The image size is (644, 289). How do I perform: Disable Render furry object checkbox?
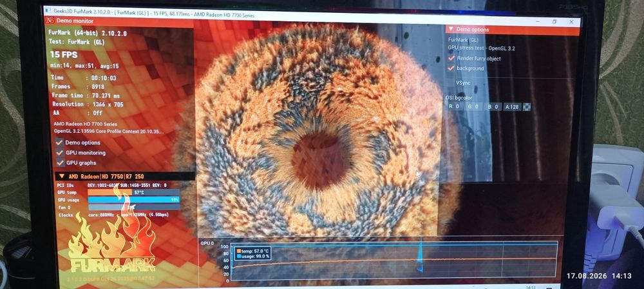click(451, 59)
